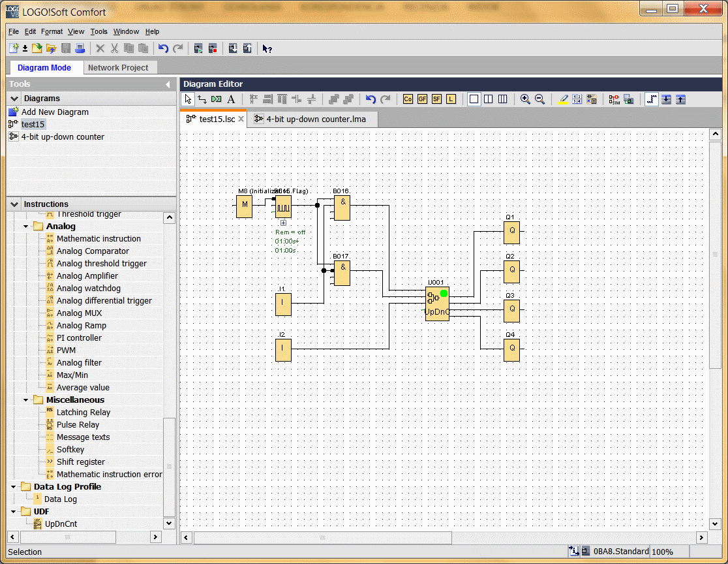Toggle the Selection tool in Diagram Editor
Viewport: 728px width, 564px height.
click(188, 99)
